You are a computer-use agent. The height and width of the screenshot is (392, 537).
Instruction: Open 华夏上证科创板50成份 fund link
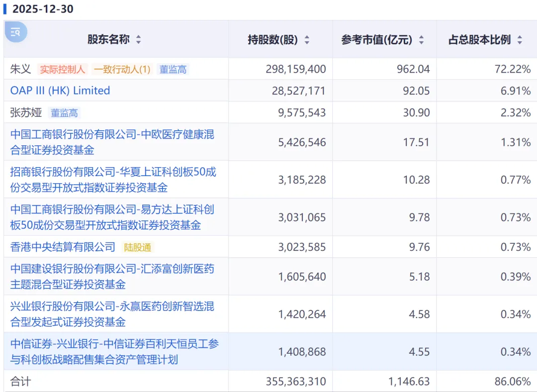pyautogui.click(x=113, y=180)
